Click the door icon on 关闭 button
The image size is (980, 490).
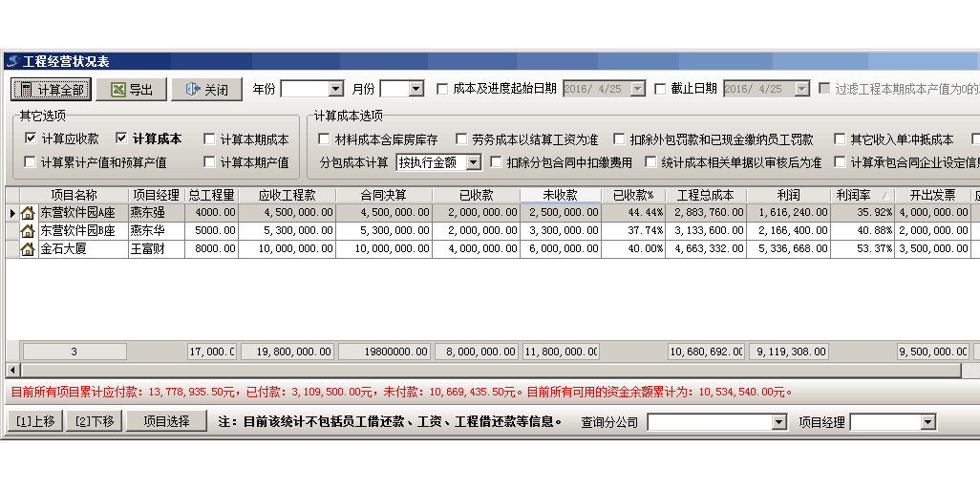click(192, 90)
